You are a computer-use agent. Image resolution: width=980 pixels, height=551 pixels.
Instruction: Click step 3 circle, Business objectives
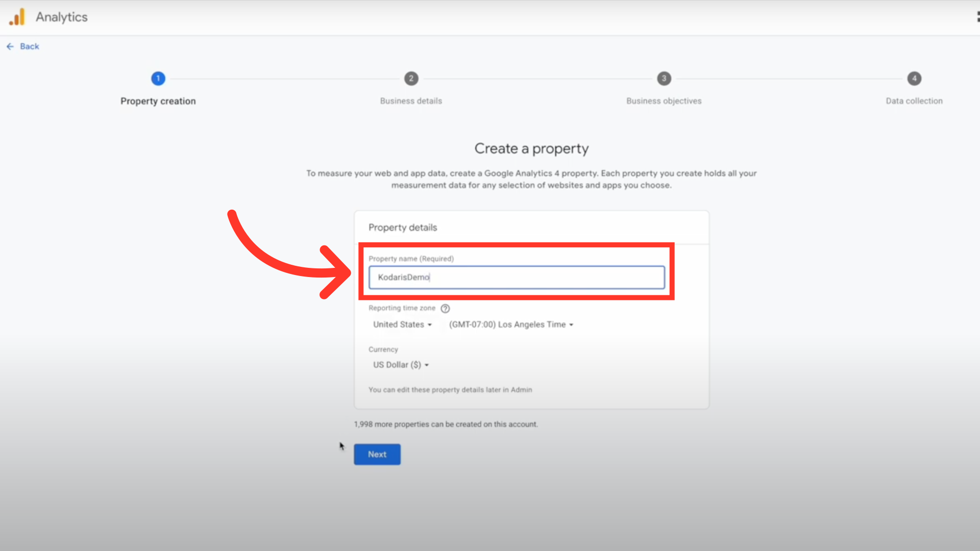tap(664, 79)
